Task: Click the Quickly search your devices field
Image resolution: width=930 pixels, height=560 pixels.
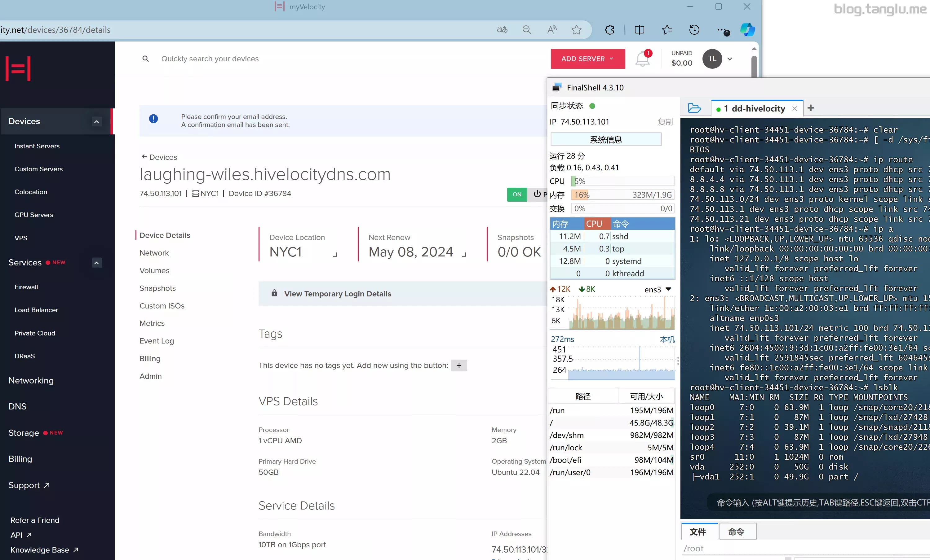Action: pyautogui.click(x=210, y=59)
